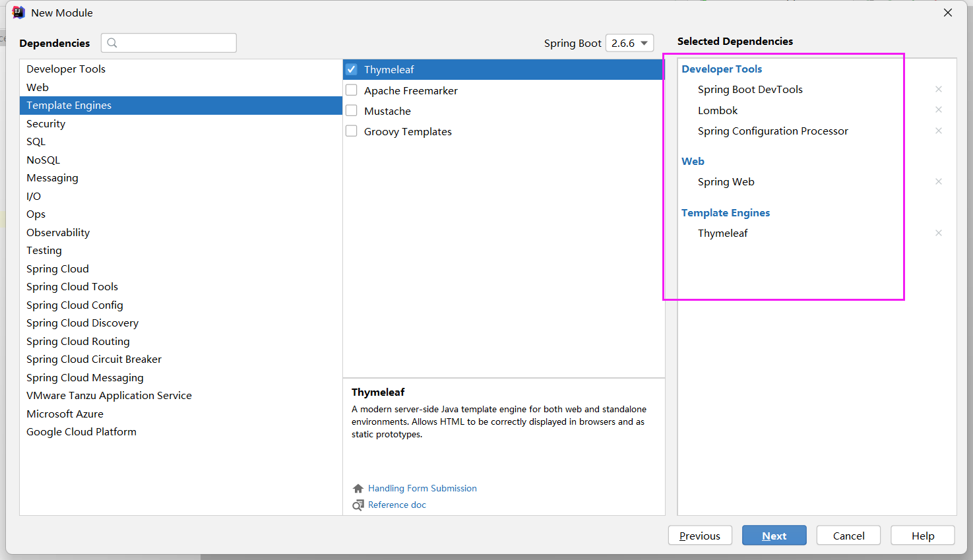Select Spring Cloud Circuit Breaker category
973x560 pixels.
click(181, 359)
